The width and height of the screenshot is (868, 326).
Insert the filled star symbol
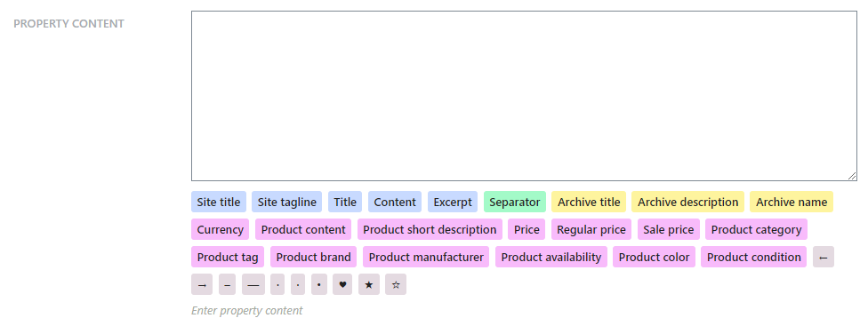(x=369, y=284)
